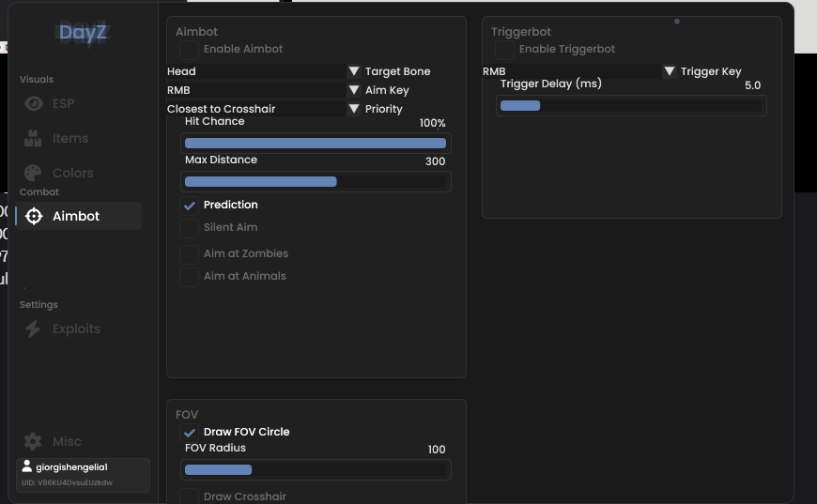Open the ESP section via eye icon

tap(34, 103)
